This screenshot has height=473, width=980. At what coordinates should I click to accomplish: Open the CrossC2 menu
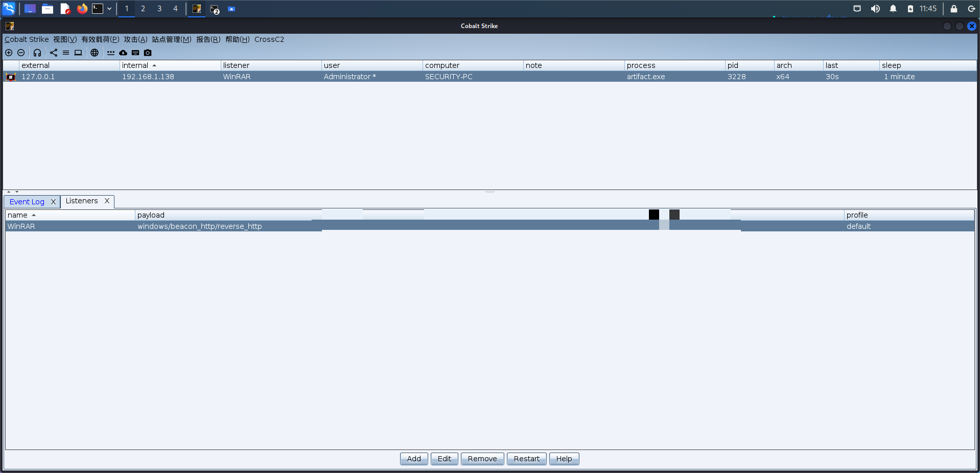269,39
